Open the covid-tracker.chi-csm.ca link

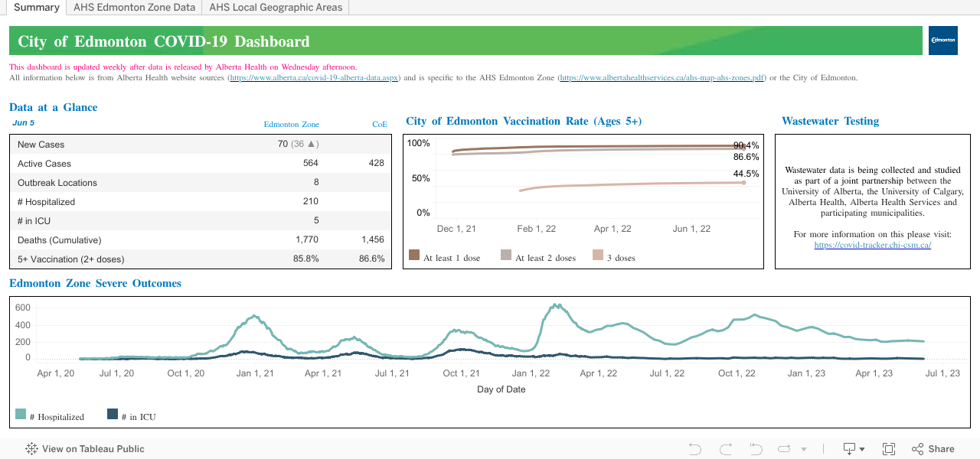(x=873, y=246)
